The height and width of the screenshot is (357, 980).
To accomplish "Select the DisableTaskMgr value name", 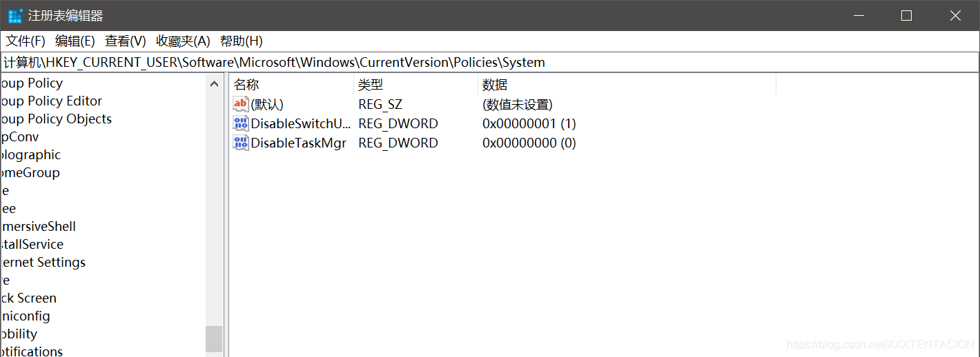I will pyautogui.click(x=299, y=143).
